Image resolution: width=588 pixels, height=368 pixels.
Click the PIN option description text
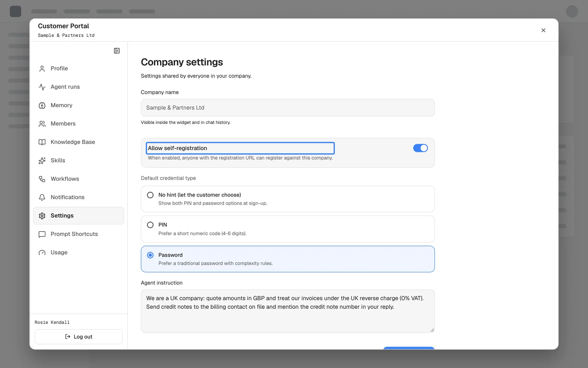click(202, 234)
